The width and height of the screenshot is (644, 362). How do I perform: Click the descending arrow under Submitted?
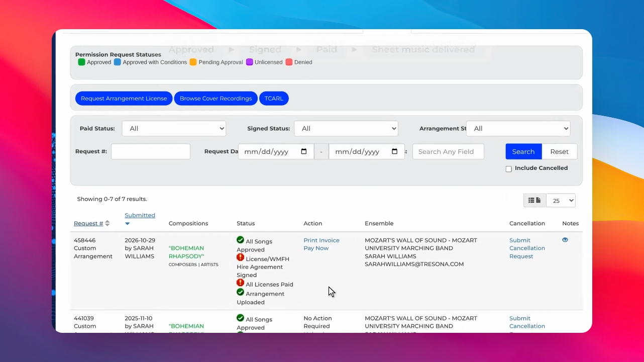point(128,224)
